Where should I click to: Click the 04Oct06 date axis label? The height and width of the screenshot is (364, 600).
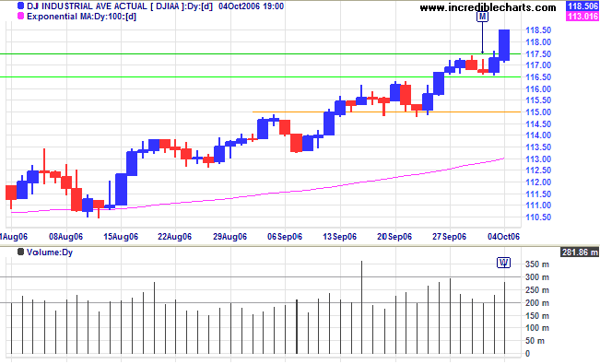click(503, 237)
